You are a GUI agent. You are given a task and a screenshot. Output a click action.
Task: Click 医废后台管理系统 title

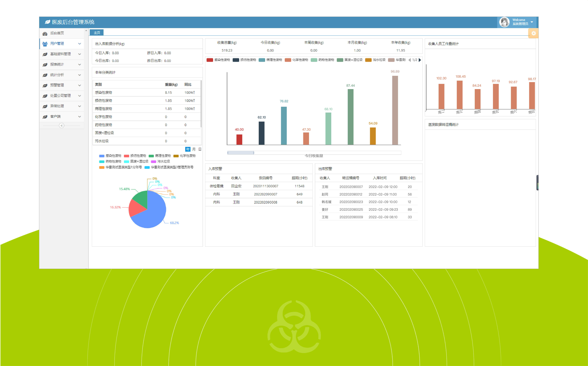tap(73, 22)
